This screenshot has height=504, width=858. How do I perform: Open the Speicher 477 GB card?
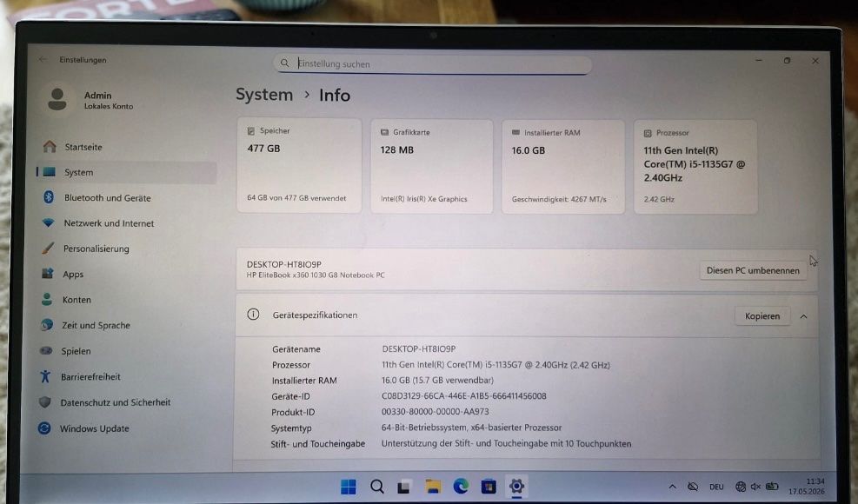299,165
